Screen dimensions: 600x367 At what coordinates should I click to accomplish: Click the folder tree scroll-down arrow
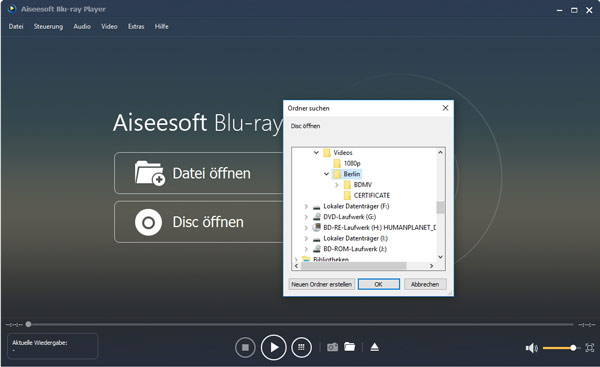pos(440,257)
